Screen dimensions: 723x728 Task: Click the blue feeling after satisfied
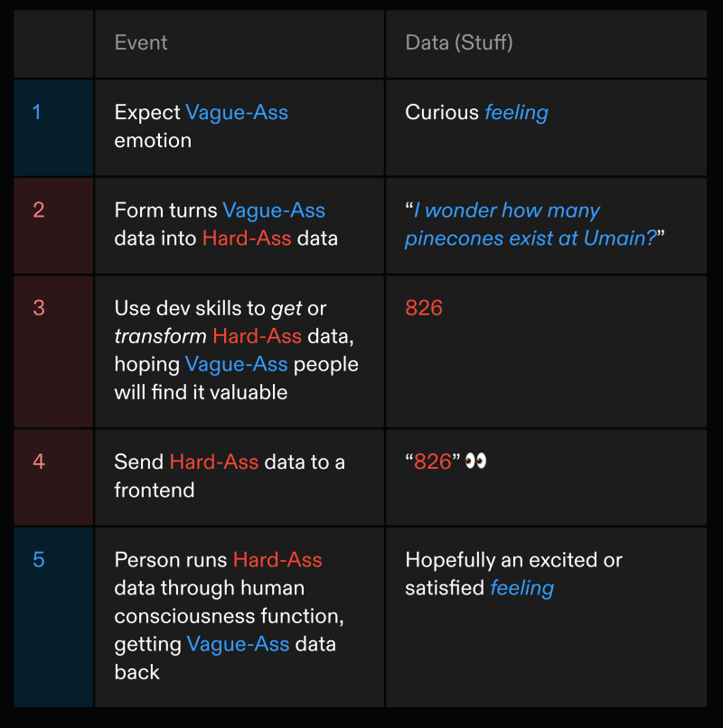tap(522, 588)
